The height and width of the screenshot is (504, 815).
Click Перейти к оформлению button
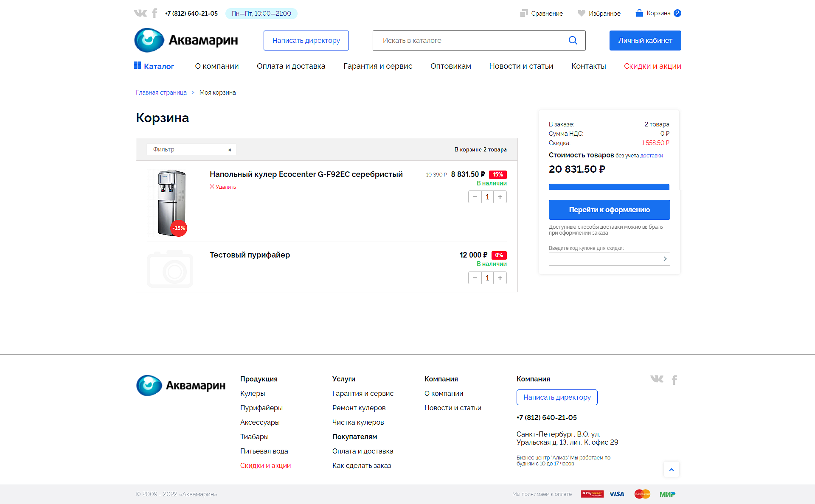coord(610,210)
